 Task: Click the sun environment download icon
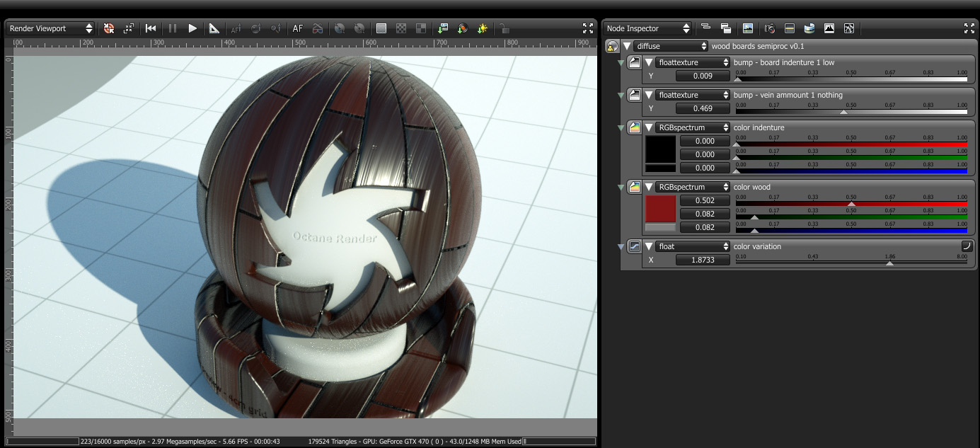(483, 28)
